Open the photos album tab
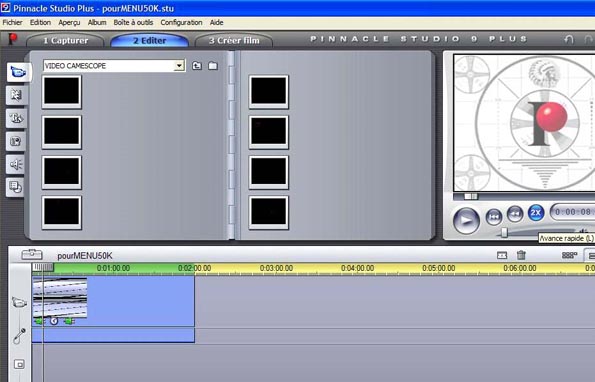This screenshot has width=595, height=382. tap(16, 141)
